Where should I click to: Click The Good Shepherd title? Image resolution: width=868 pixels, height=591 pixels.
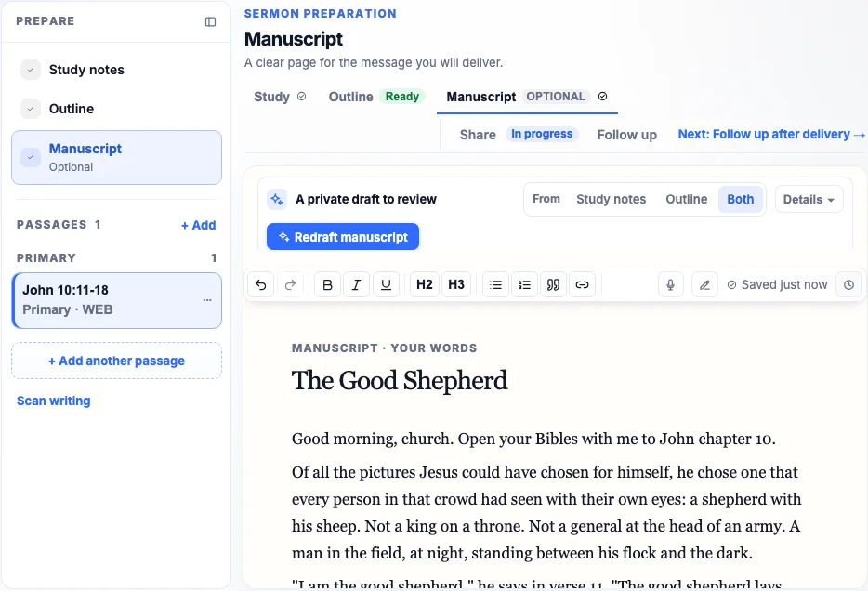[x=400, y=381]
